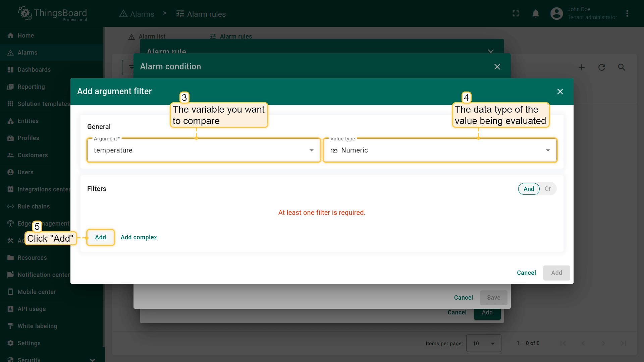Switch filter operator to Or
This screenshot has width=644, height=362.
[x=547, y=189]
